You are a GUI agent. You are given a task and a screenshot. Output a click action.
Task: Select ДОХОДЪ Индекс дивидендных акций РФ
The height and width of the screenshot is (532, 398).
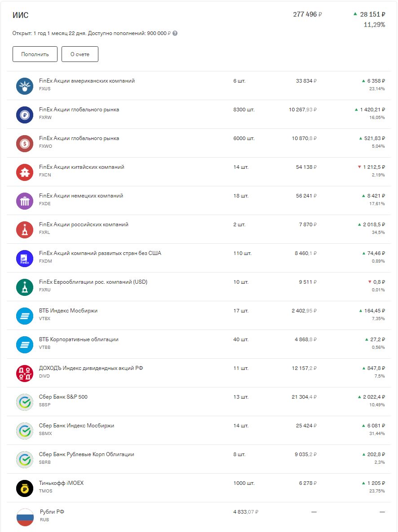coord(199,373)
